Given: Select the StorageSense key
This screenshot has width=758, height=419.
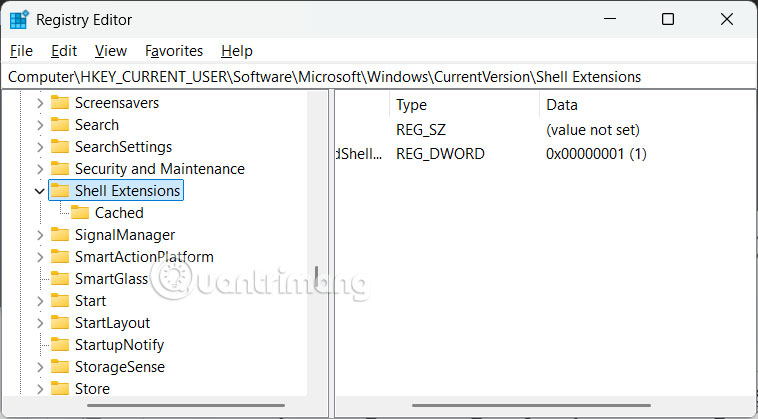Looking at the screenshot, I should [x=119, y=367].
